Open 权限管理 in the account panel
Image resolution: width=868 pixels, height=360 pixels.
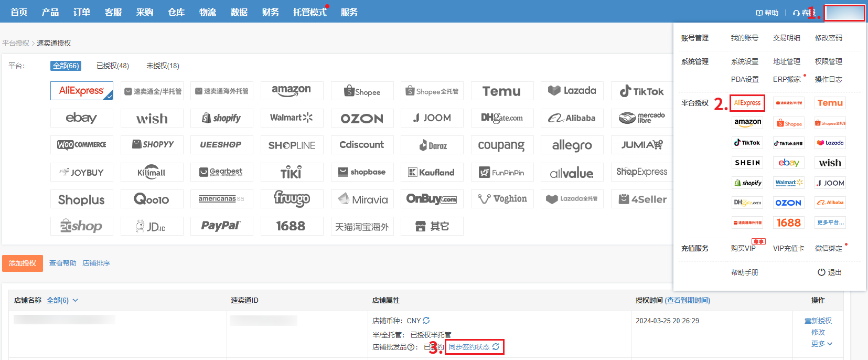(x=829, y=61)
